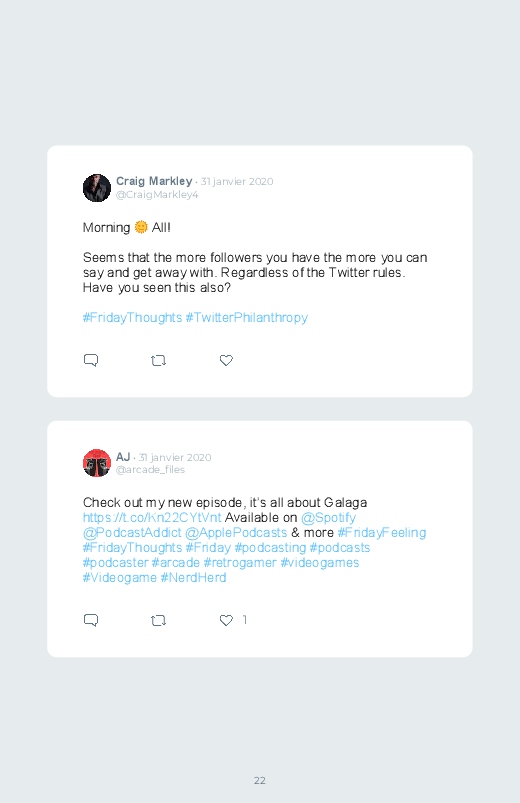The image size is (520, 803).
Task: Click the @arcade_files handle
Action: [151, 470]
